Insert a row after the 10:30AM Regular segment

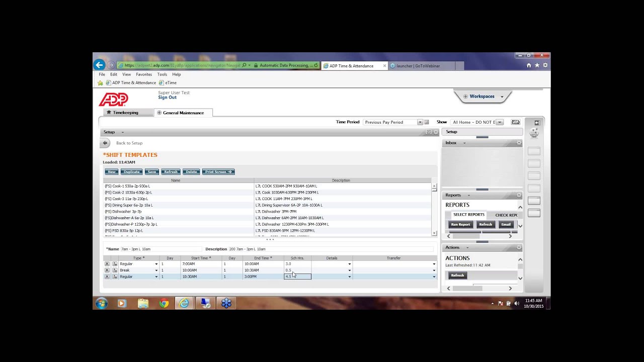pyautogui.click(x=115, y=277)
